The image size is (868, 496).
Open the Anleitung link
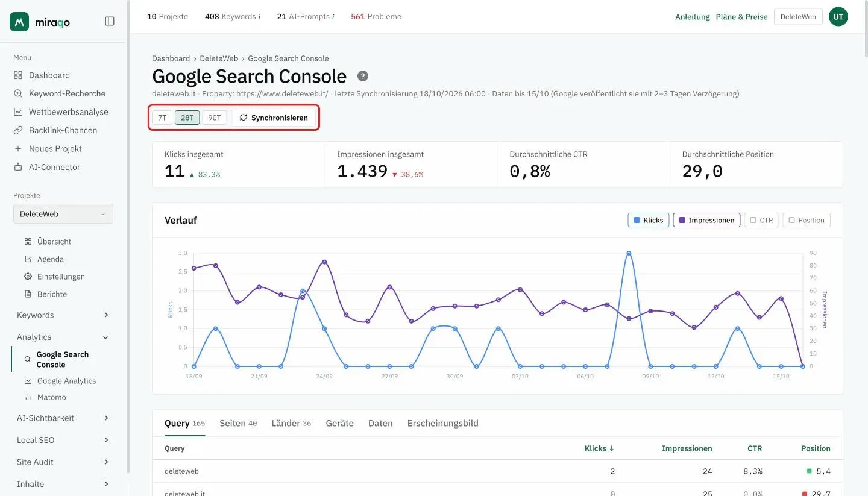click(x=693, y=17)
